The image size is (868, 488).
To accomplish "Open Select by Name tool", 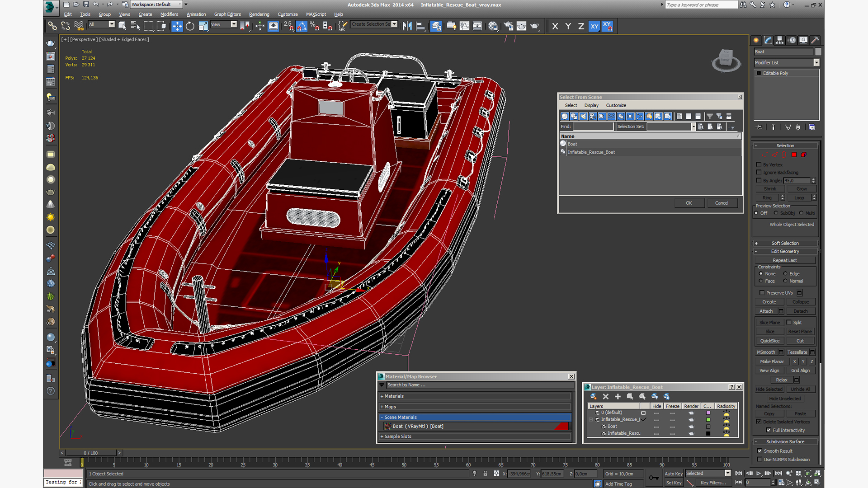I will pyautogui.click(x=135, y=26).
